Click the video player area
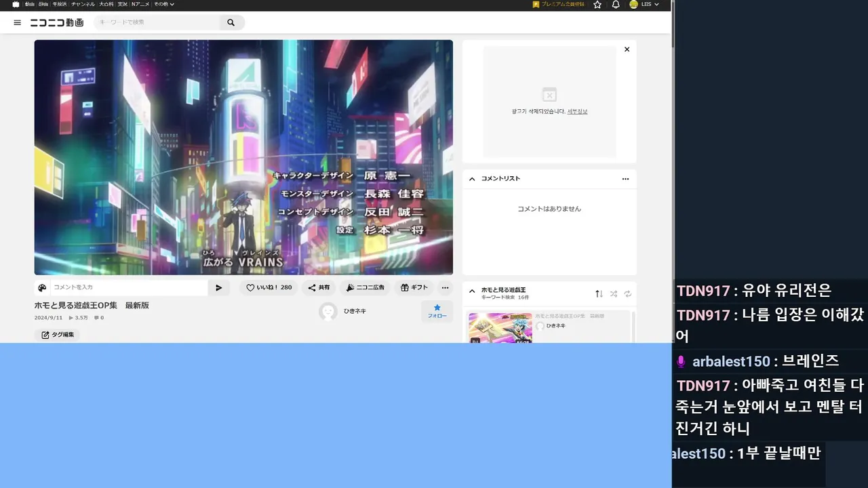The image size is (868, 488). (243, 157)
